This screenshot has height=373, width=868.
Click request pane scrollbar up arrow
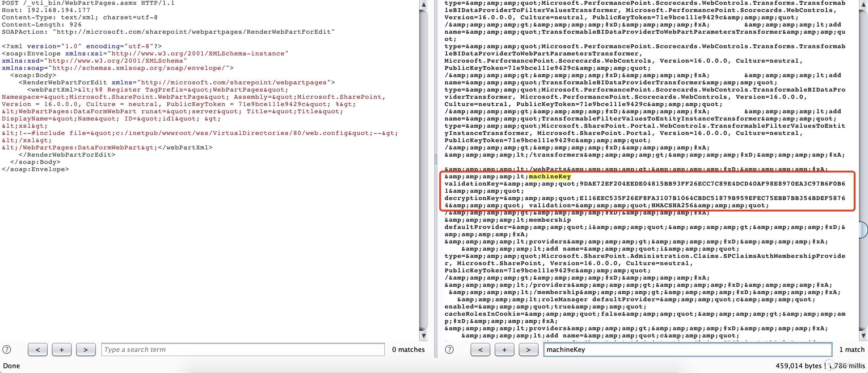coord(423,5)
